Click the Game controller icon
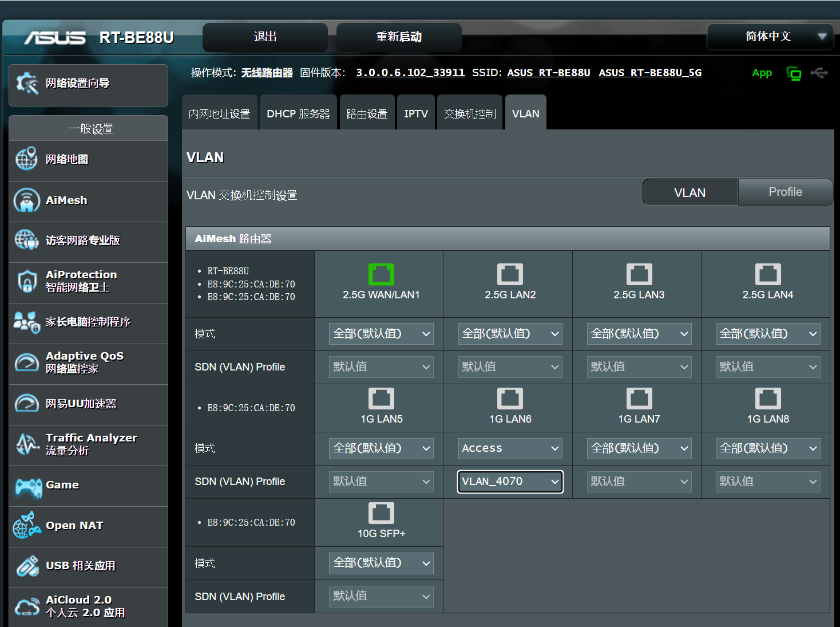 click(28, 486)
